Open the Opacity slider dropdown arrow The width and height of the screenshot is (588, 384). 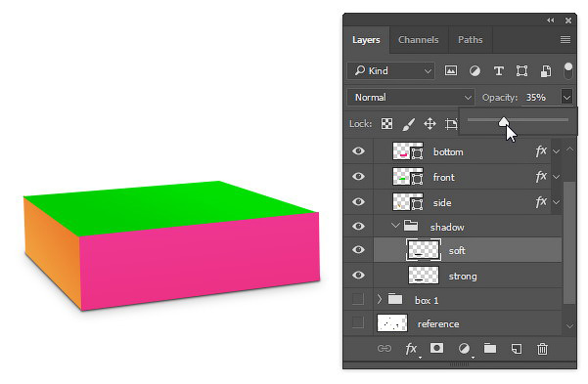point(566,98)
